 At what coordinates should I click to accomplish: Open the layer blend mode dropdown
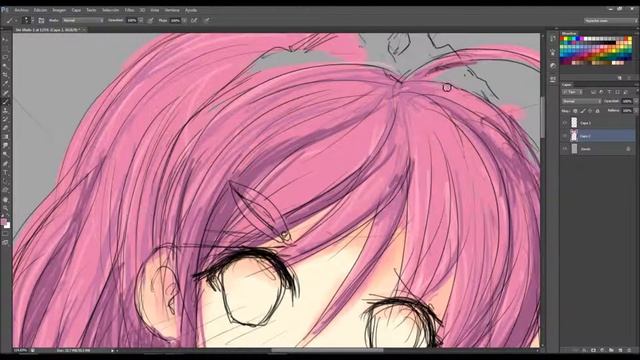582,101
